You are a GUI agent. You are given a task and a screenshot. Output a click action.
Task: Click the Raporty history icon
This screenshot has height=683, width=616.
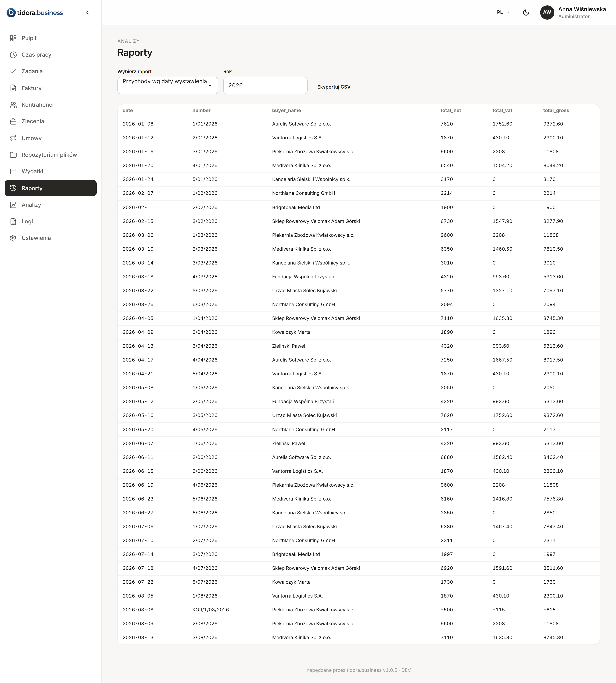(x=13, y=188)
